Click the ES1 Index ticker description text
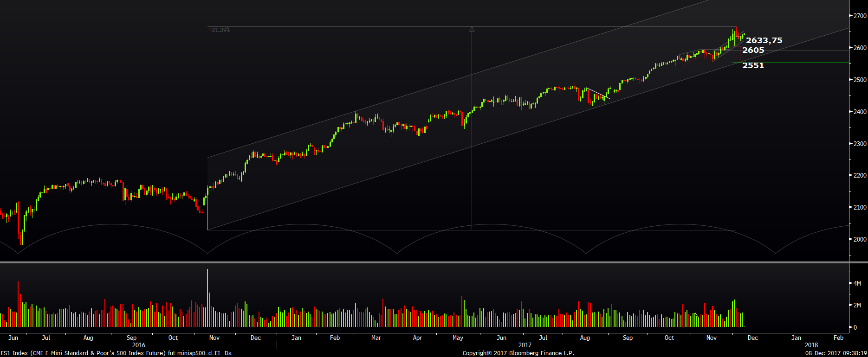 (116, 353)
